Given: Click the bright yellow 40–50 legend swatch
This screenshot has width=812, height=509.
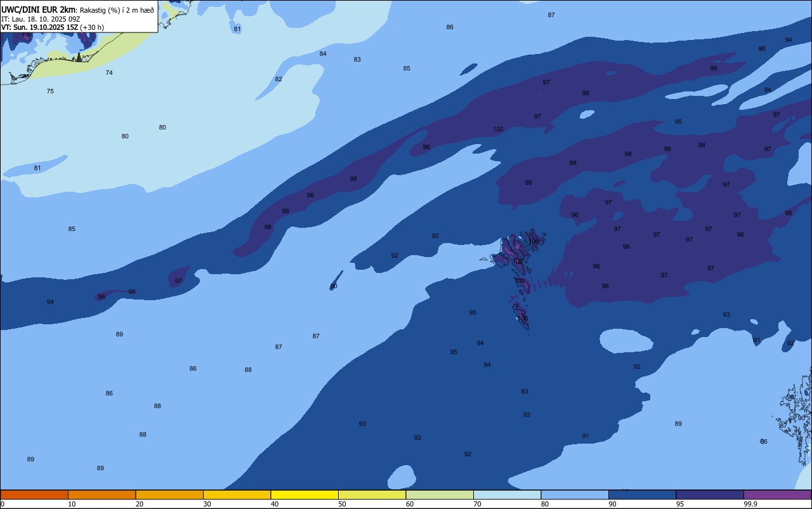Looking at the screenshot, I should [304, 494].
